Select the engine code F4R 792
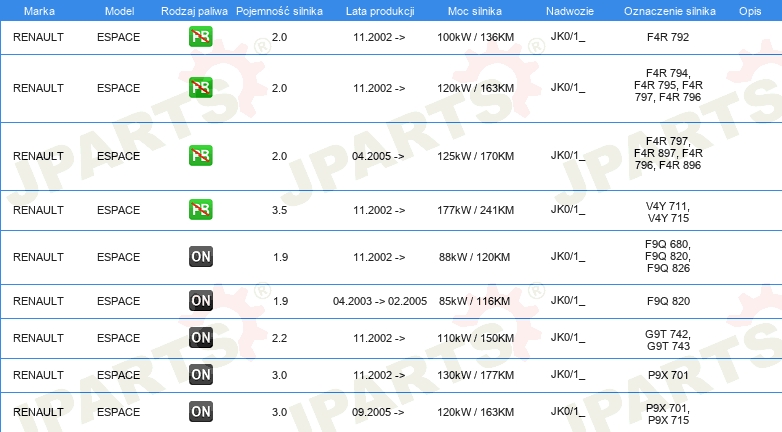 (x=668, y=37)
